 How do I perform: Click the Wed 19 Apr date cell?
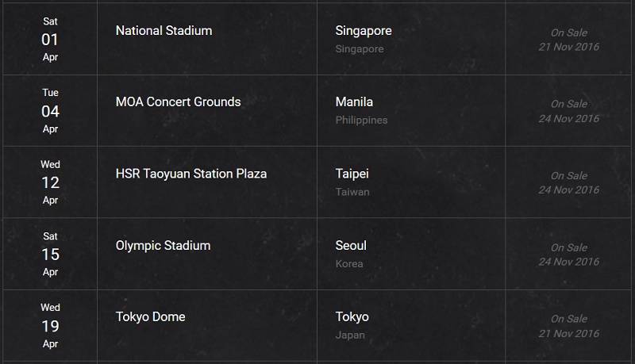[x=50, y=326]
